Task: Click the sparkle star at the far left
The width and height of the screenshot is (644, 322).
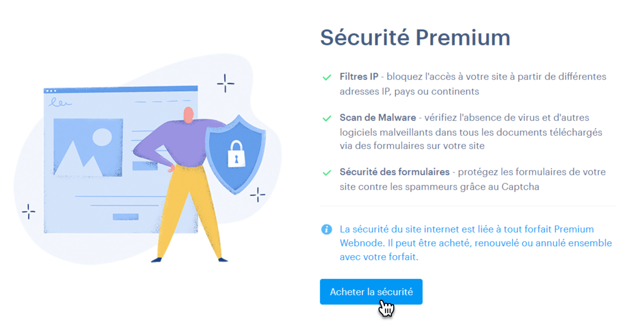Action: [29, 211]
